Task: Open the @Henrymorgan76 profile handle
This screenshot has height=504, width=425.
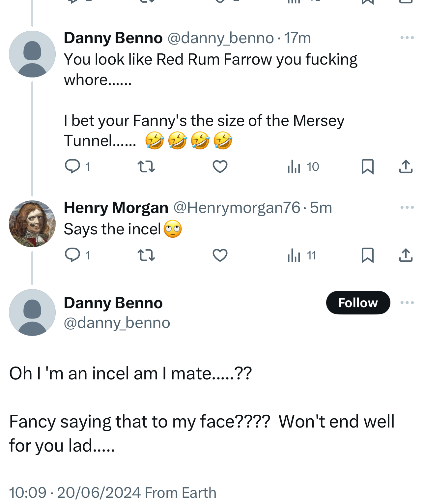Action: pos(237,208)
